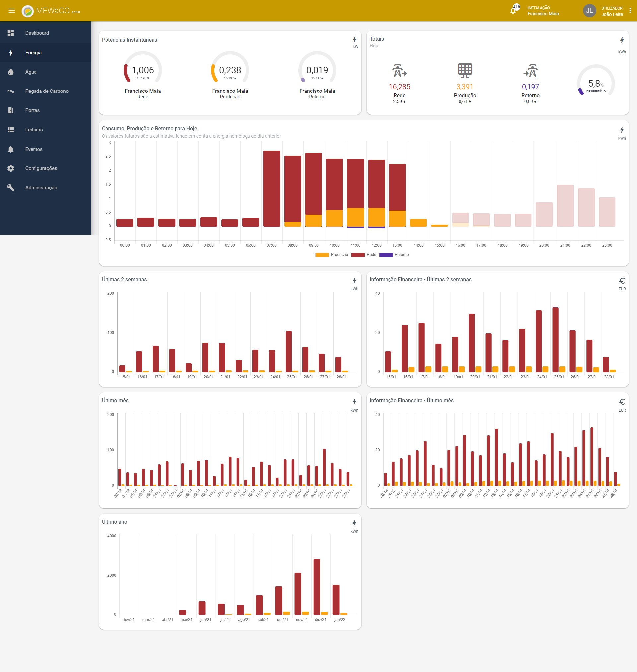Click the kWh bolt icon on Hoje chart
This screenshot has width=637, height=672.
pos(622,130)
